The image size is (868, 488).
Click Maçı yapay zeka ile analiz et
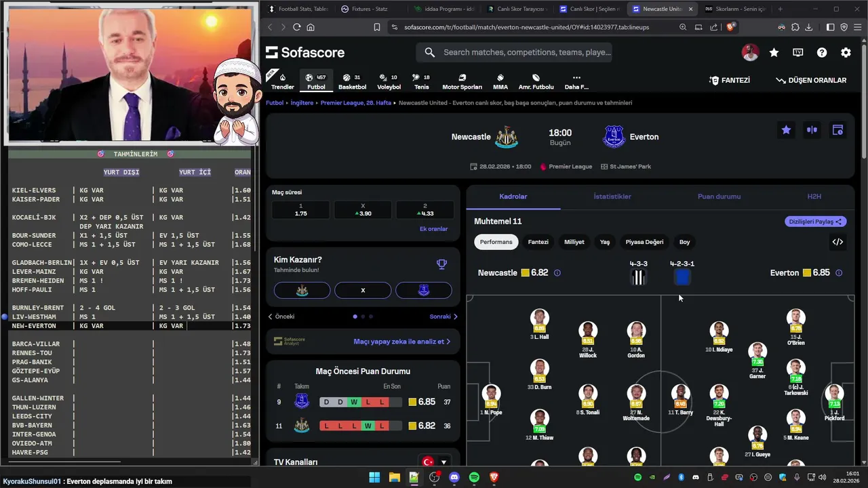402,342
